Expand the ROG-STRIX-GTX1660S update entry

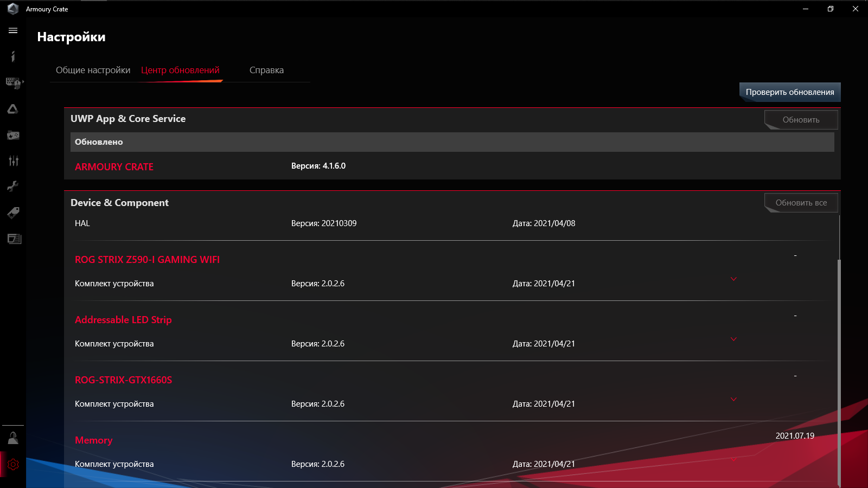[x=734, y=399]
